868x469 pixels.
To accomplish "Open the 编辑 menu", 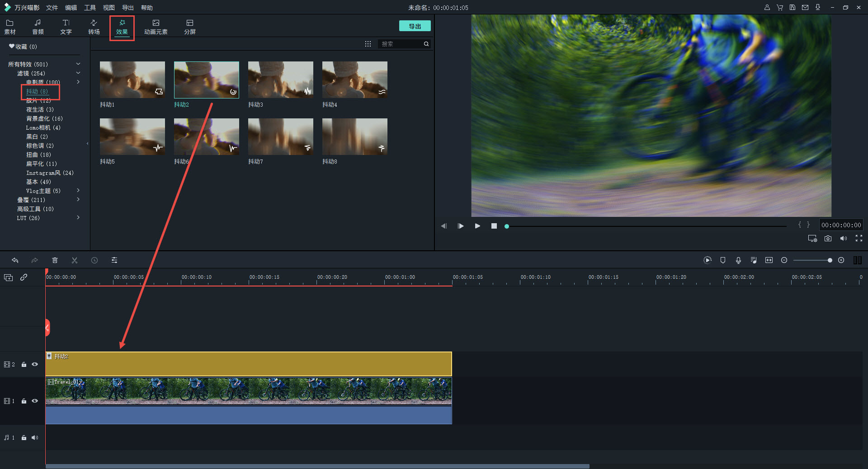I will coord(71,8).
